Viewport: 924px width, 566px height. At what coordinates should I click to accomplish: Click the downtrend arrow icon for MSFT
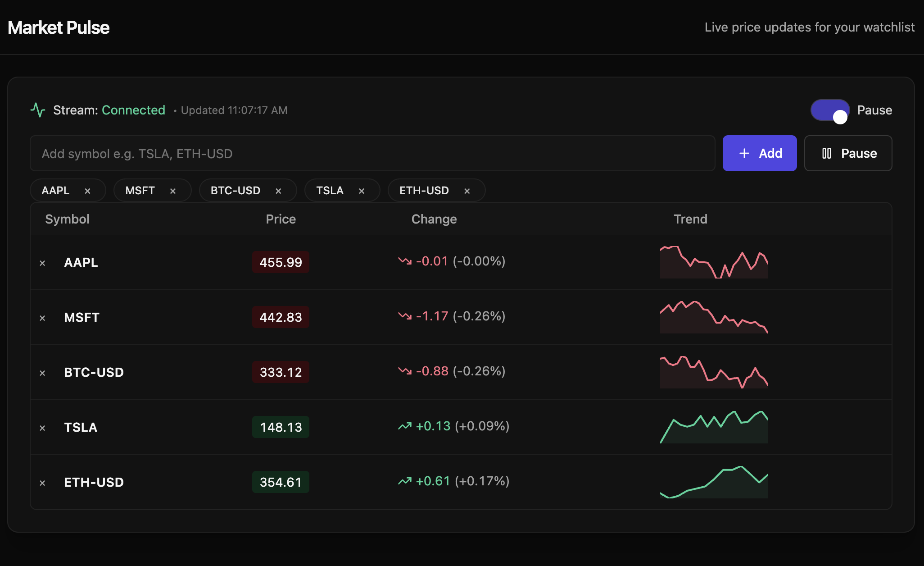[x=405, y=316]
